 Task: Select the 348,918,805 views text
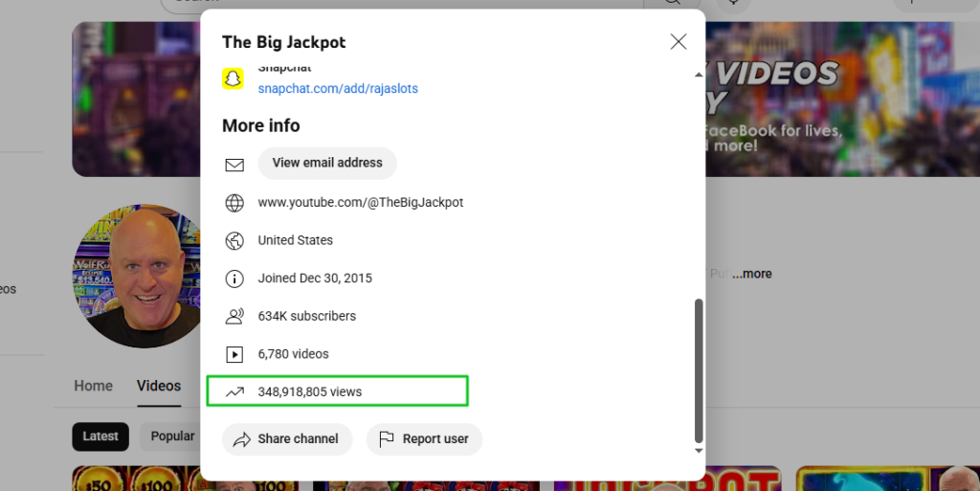310,391
